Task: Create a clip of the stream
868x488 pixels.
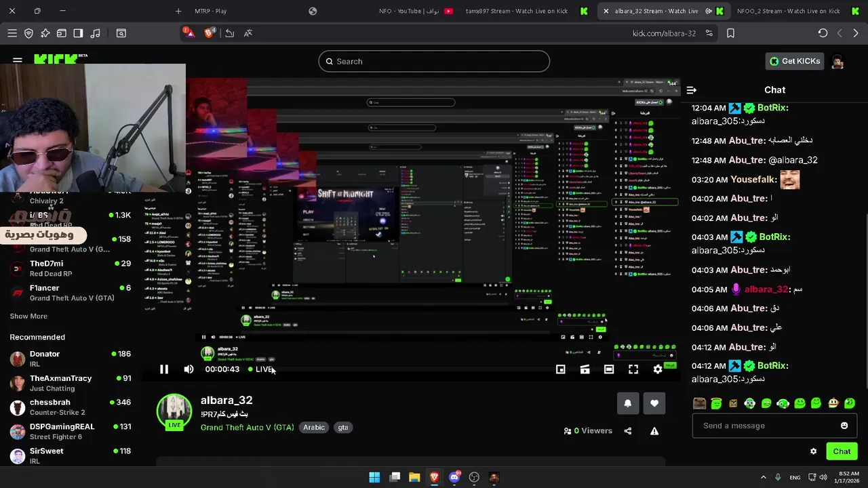Action: [585, 369]
